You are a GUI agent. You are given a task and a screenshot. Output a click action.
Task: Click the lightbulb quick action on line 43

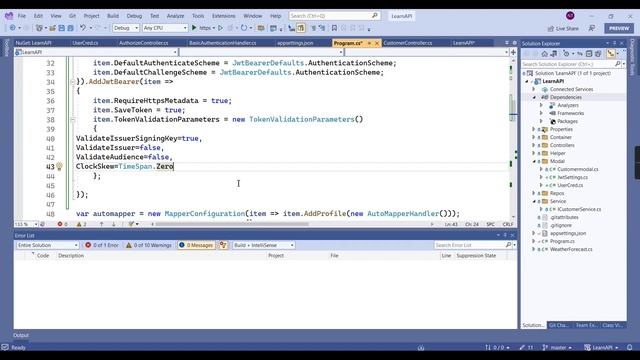click(x=59, y=167)
